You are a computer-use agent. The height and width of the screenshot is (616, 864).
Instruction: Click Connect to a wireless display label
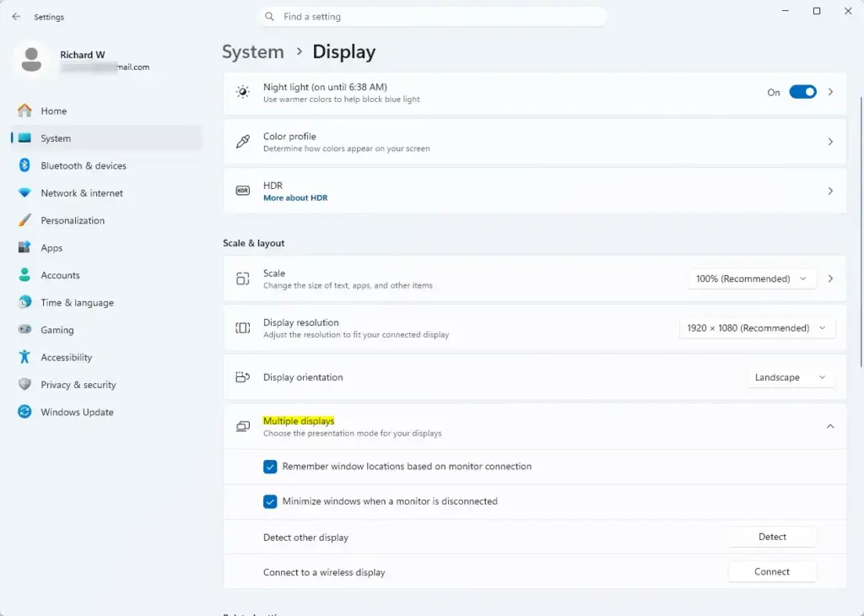[324, 572]
